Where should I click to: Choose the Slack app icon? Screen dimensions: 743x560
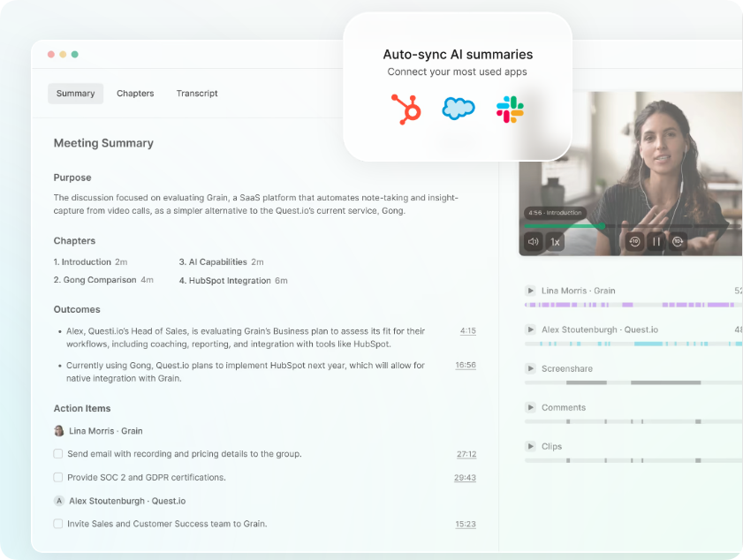coord(510,110)
